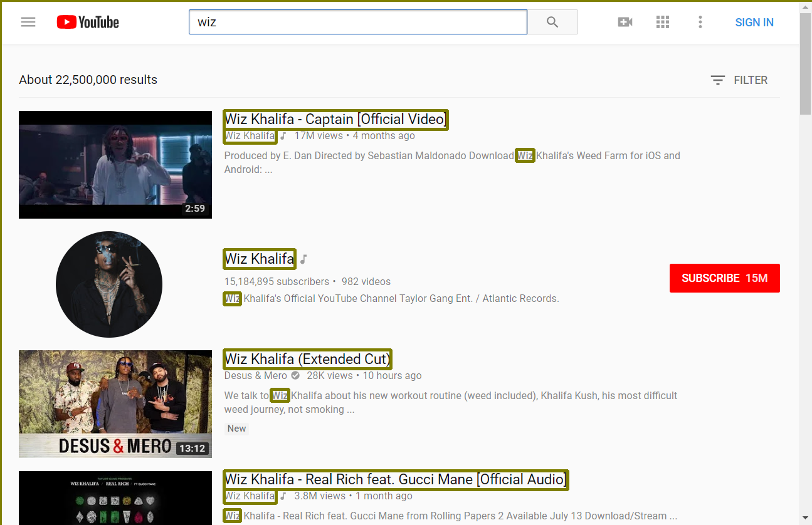The width and height of the screenshot is (812, 525).
Task: Click "4 months ago" text
Action: tap(384, 136)
